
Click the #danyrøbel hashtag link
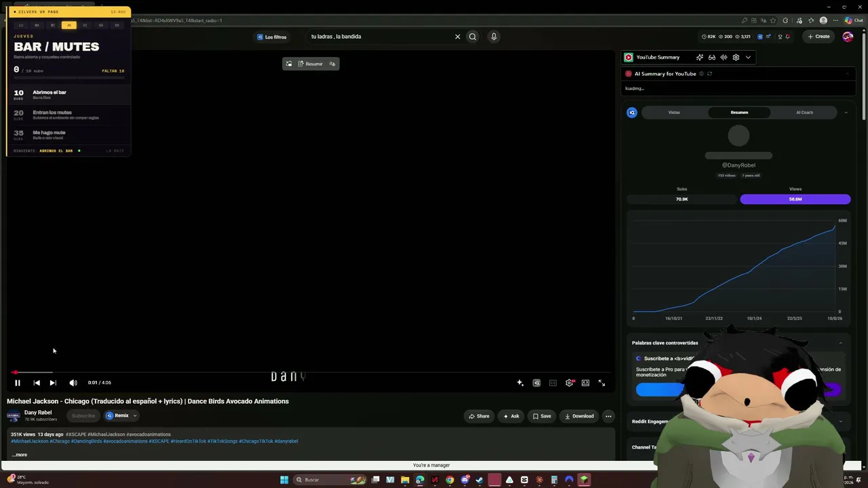pos(286,441)
